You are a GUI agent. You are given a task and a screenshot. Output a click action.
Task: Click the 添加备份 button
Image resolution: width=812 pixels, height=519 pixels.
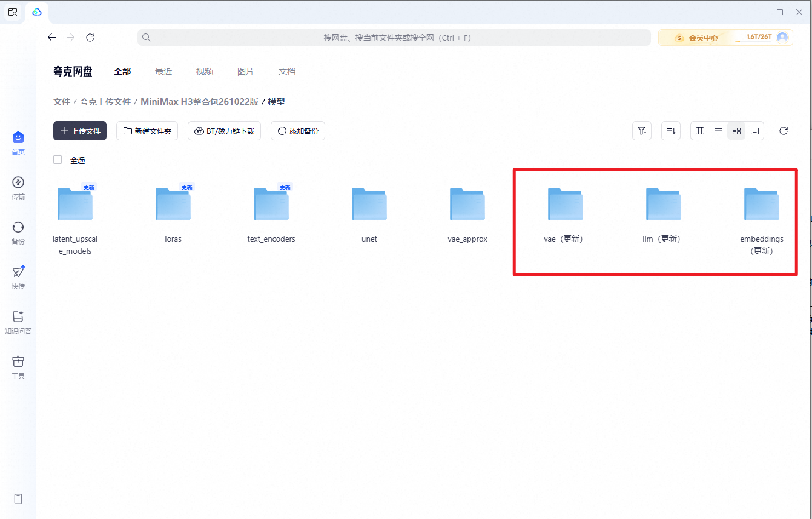click(x=298, y=131)
